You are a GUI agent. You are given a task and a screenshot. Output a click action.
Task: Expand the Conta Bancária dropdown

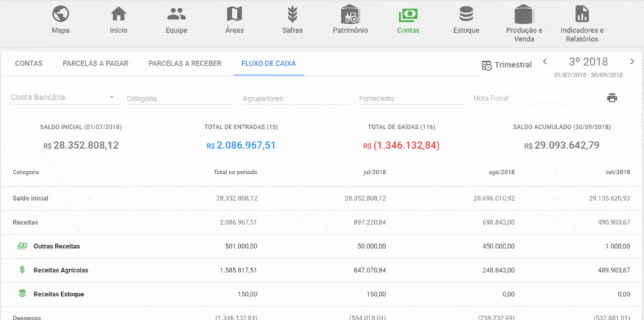[63, 98]
